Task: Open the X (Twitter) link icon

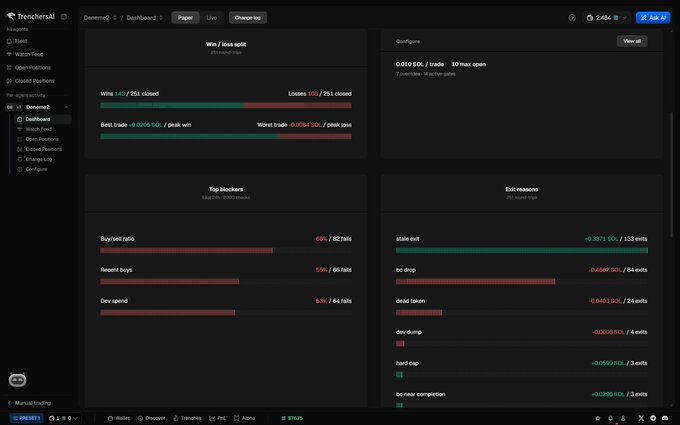Action: 641,418
